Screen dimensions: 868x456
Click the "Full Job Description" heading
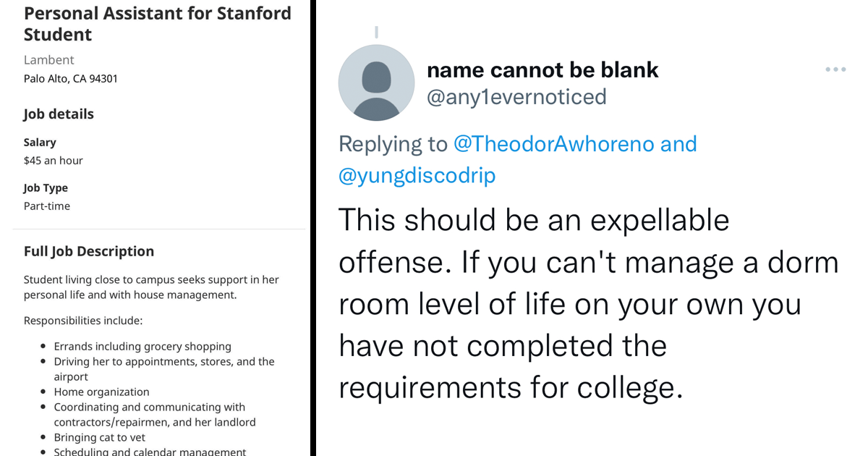[89, 251]
